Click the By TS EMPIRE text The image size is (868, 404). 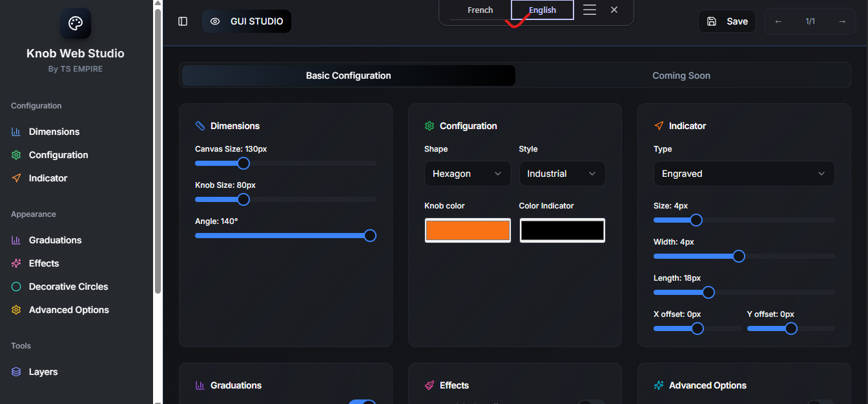[76, 69]
